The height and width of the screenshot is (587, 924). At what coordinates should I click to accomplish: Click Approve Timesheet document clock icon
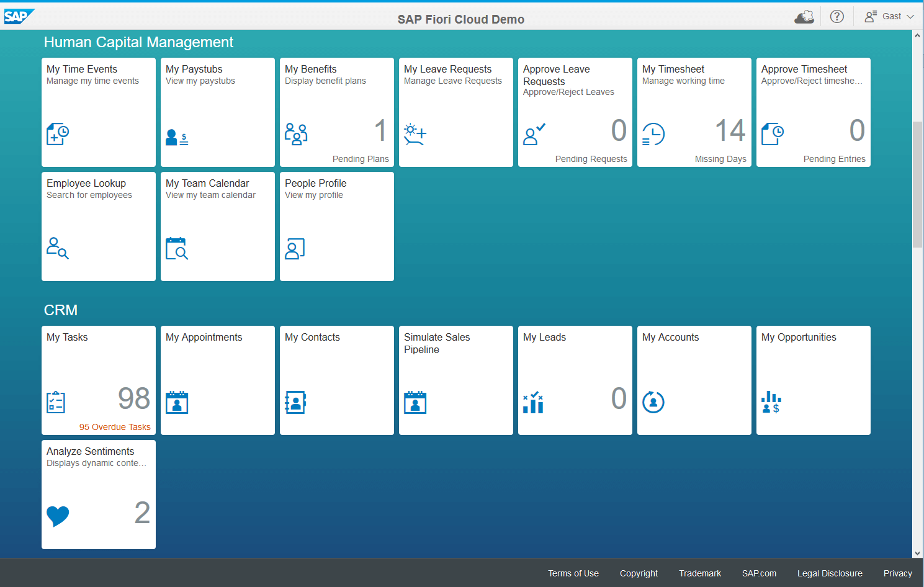coord(773,134)
